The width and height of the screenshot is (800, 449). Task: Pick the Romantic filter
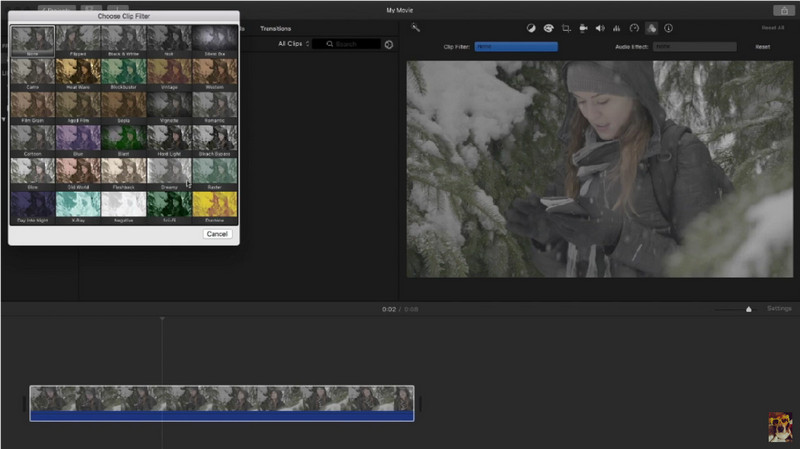click(x=215, y=107)
